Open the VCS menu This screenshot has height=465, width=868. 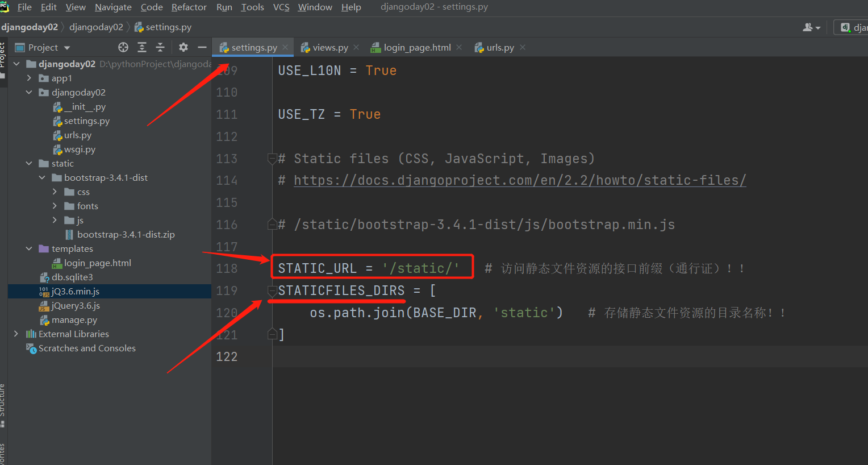pyautogui.click(x=281, y=7)
